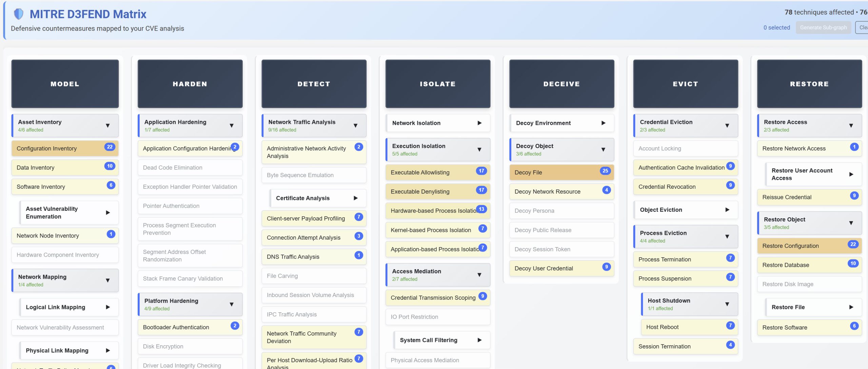Select Decoy User Credential technique
This screenshot has width=868, height=369.
point(561,268)
